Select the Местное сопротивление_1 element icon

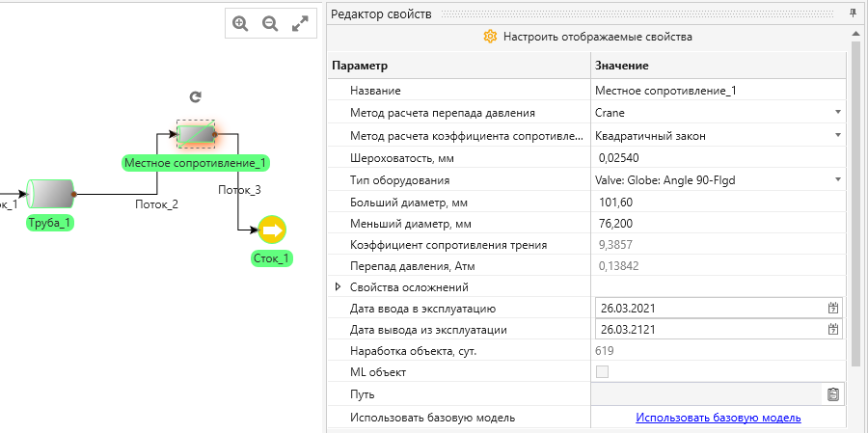[x=196, y=134]
